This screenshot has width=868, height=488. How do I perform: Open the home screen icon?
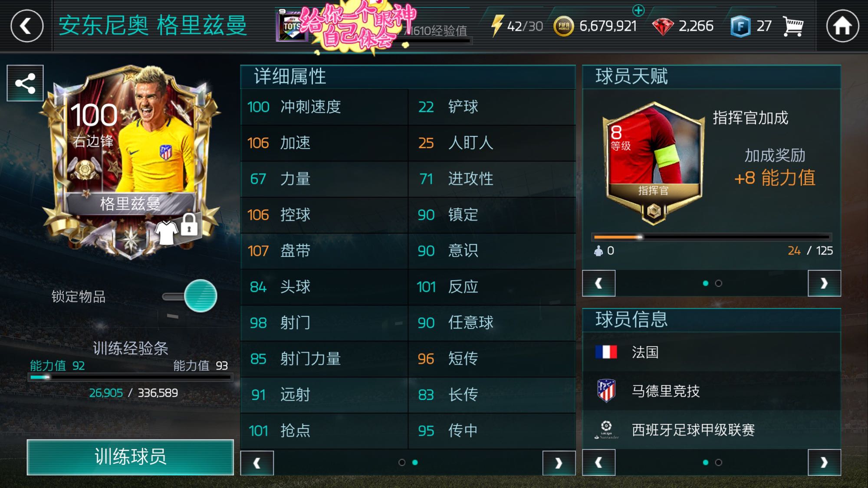pos(842,26)
